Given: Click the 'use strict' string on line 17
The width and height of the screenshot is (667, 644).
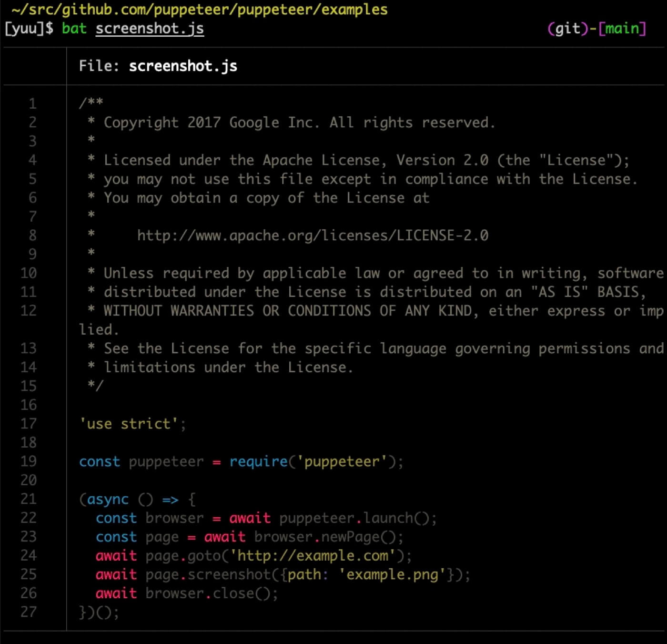Looking at the screenshot, I should (129, 424).
